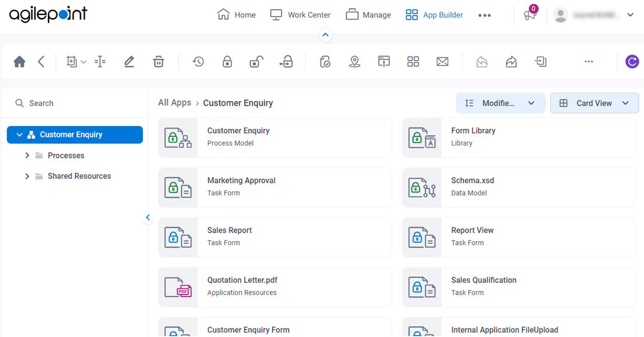This screenshot has height=337, width=644.
Task: Open the Sales Report task form
Action: 275,237
